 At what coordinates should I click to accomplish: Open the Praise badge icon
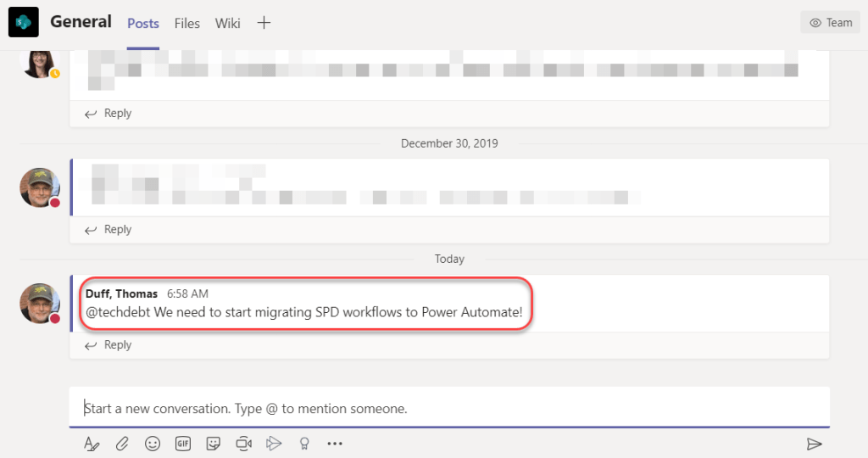point(304,444)
